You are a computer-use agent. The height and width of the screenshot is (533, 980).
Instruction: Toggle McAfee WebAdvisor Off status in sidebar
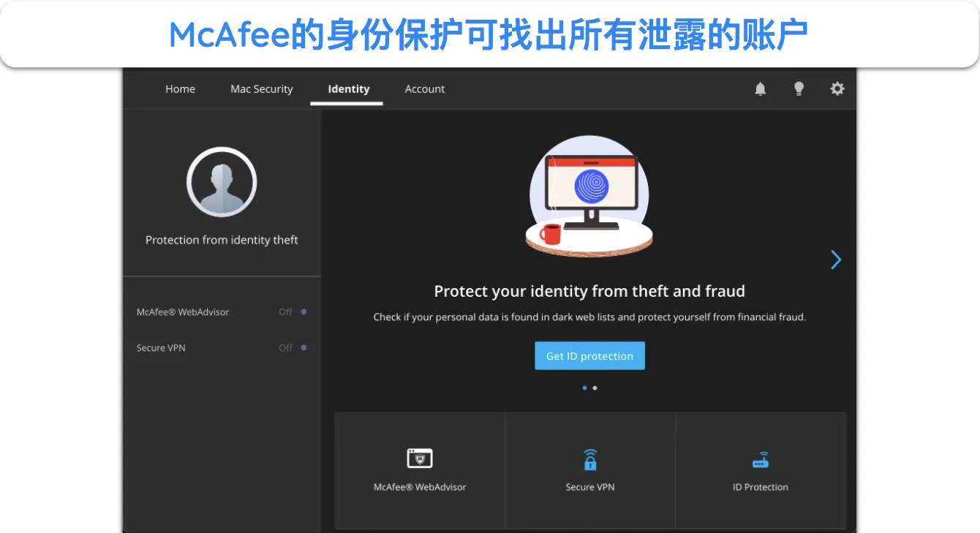click(293, 312)
